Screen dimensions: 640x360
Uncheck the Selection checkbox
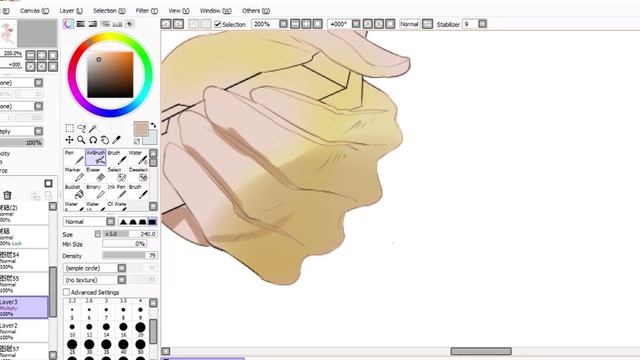tap(218, 24)
